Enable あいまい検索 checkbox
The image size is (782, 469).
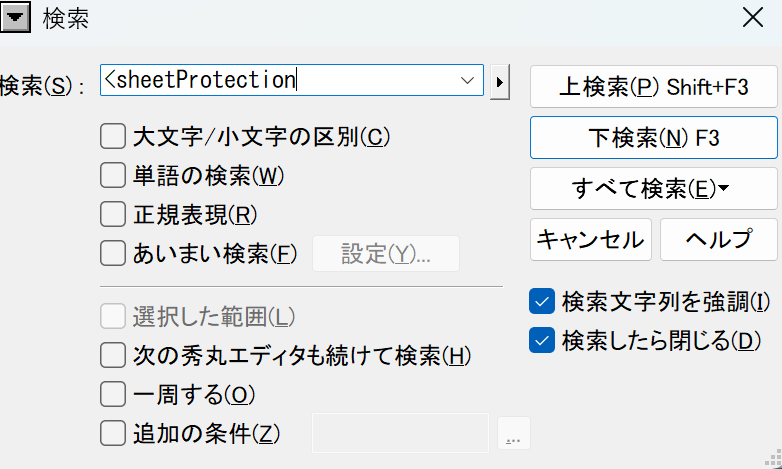click(113, 253)
